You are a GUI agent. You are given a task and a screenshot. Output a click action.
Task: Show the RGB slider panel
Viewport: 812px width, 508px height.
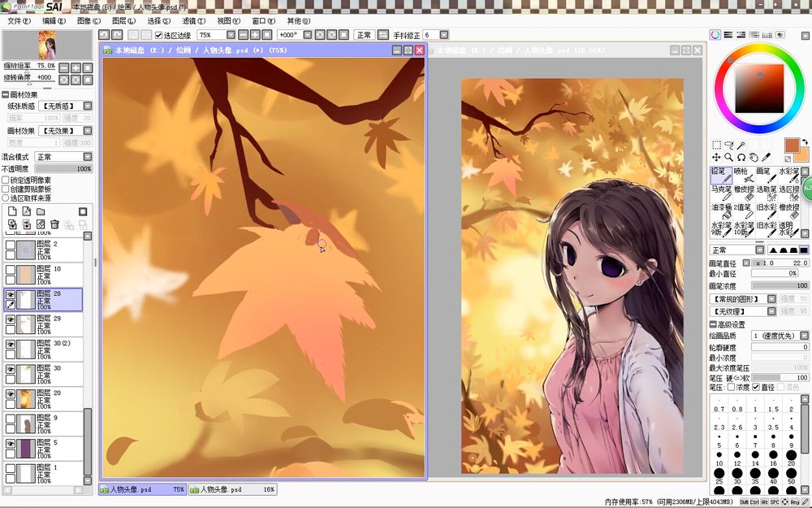(728, 35)
